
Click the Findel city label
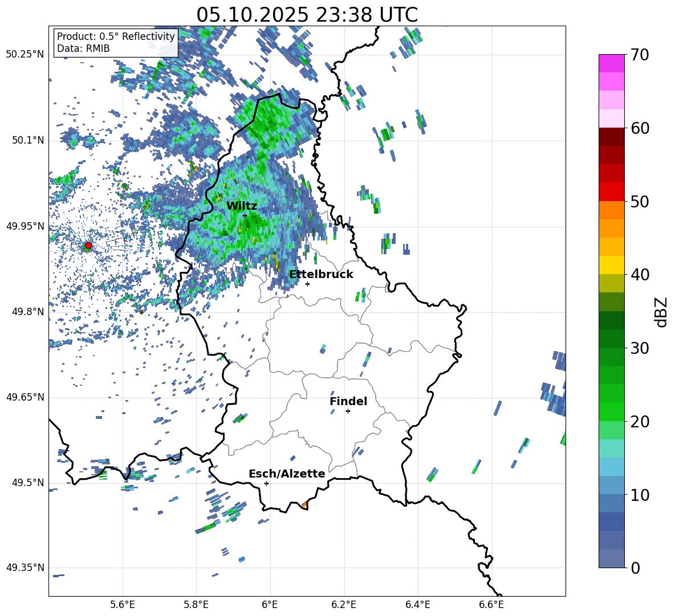tap(348, 401)
